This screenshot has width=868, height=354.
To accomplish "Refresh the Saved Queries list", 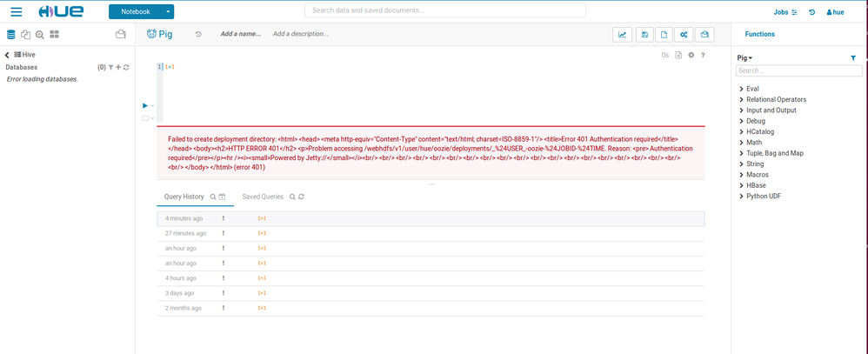I will pos(301,197).
